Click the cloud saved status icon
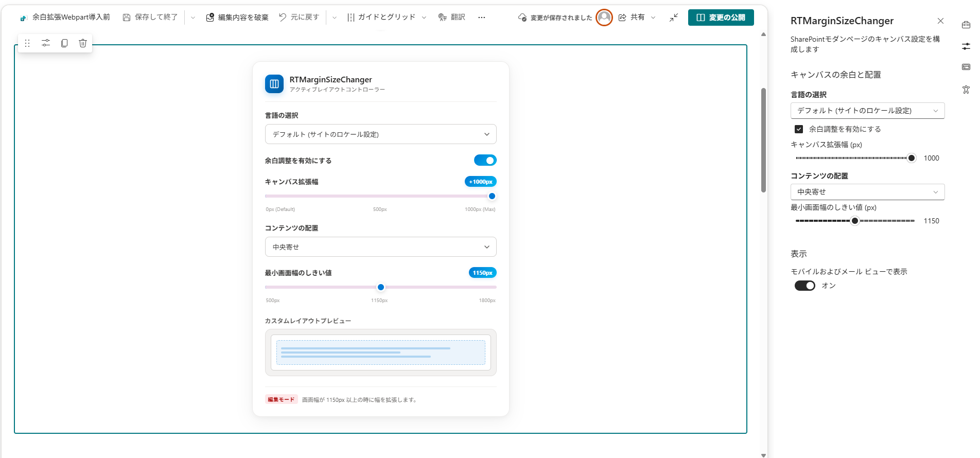The height and width of the screenshot is (458, 980). [522, 17]
